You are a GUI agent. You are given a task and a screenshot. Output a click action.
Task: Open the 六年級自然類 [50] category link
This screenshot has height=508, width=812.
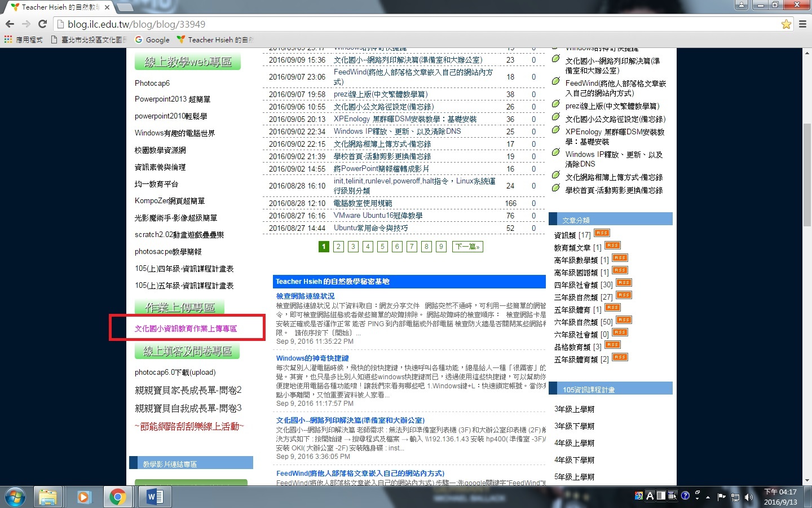(583, 322)
